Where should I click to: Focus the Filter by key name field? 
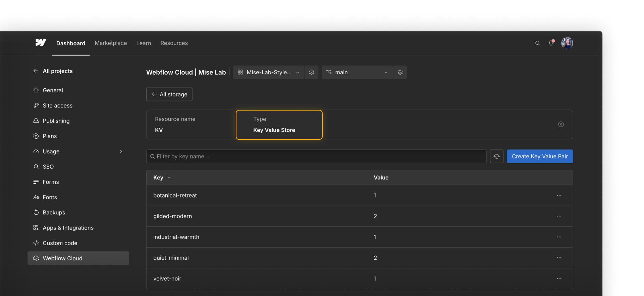(316, 156)
